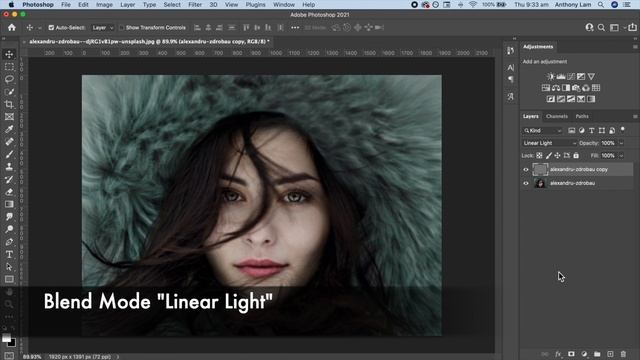Image resolution: width=640 pixels, height=360 pixels.
Task: Add a Color Balance adjustment
Action: point(556,88)
